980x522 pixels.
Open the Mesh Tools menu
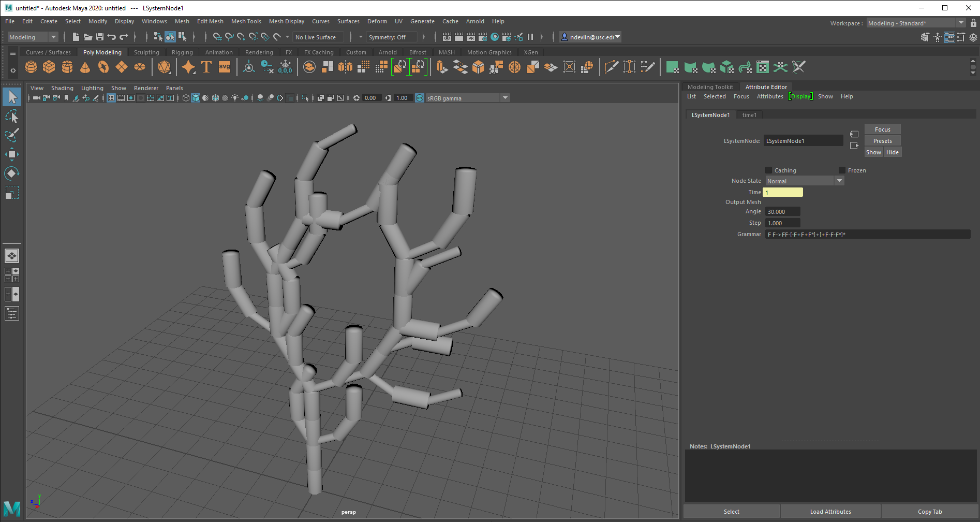click(x=246, y=21)
